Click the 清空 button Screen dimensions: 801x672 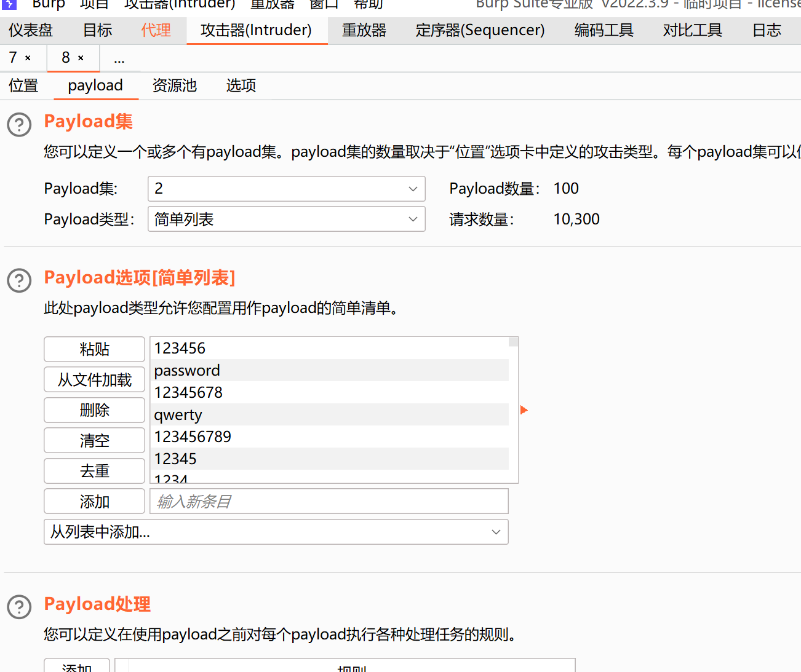pos(94,440)
